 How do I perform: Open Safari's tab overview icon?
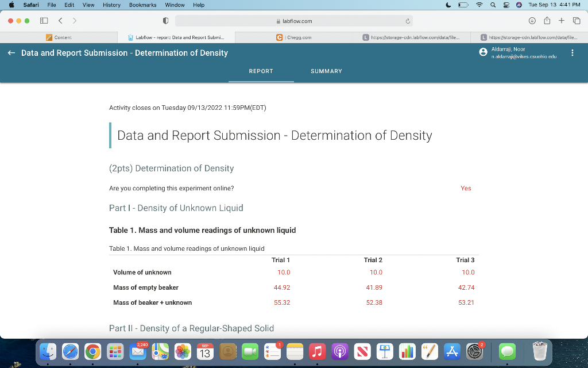577,20
